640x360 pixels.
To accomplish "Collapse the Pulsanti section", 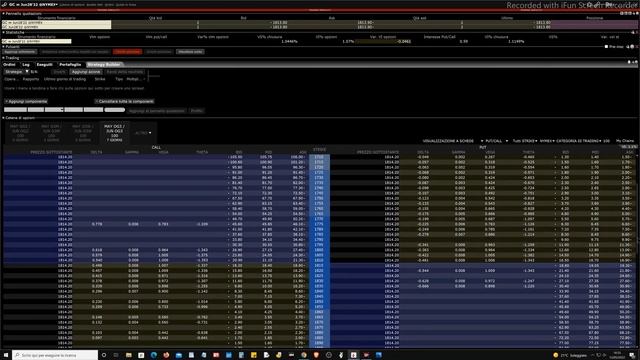I will (3, 47).
